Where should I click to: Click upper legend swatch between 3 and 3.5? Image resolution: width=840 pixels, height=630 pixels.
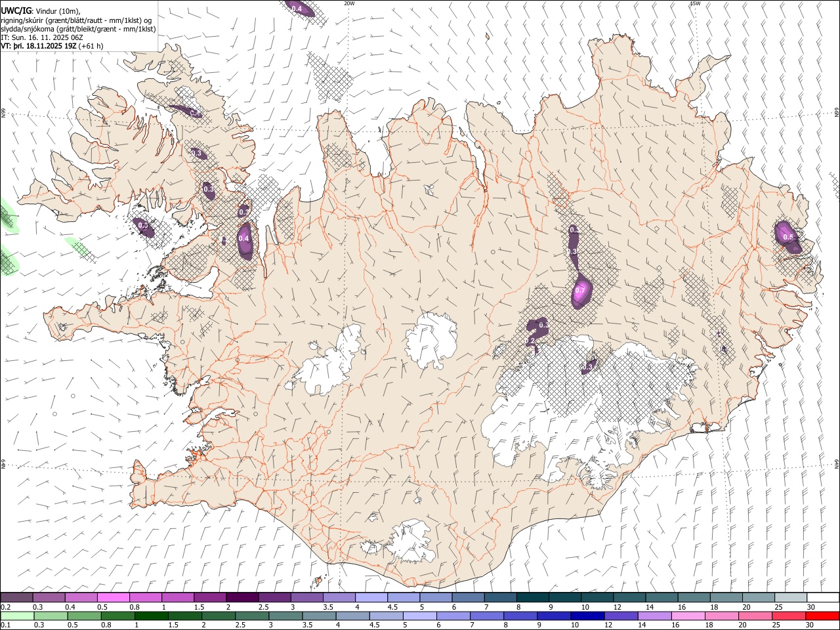(x=306, y=597)
